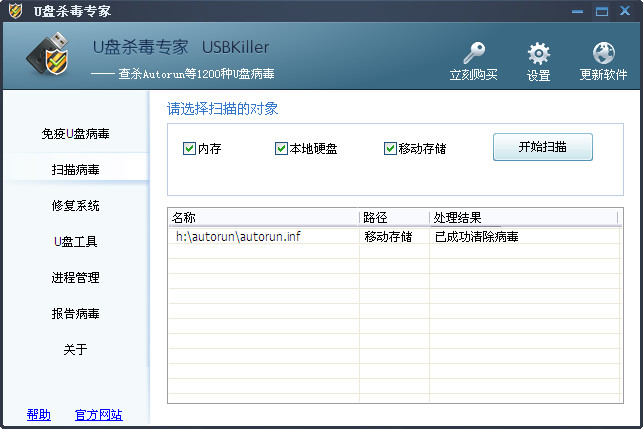
Task: Click the 设置 label
Action: click(538, 75)
